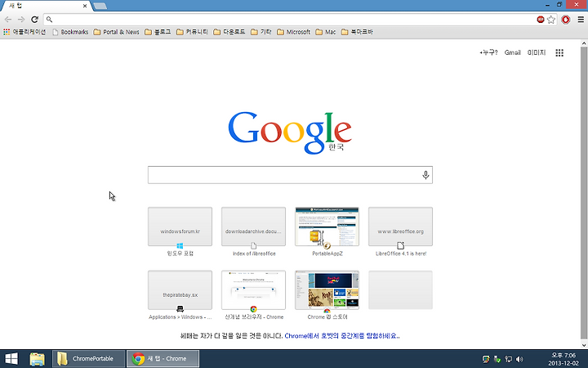
Task: Select the 새 탭 browser tab
Action: point(45,6)
